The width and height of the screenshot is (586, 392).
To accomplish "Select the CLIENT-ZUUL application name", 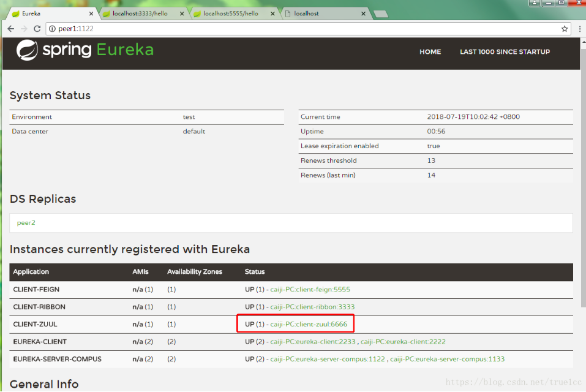I will (x=35, y=325).
